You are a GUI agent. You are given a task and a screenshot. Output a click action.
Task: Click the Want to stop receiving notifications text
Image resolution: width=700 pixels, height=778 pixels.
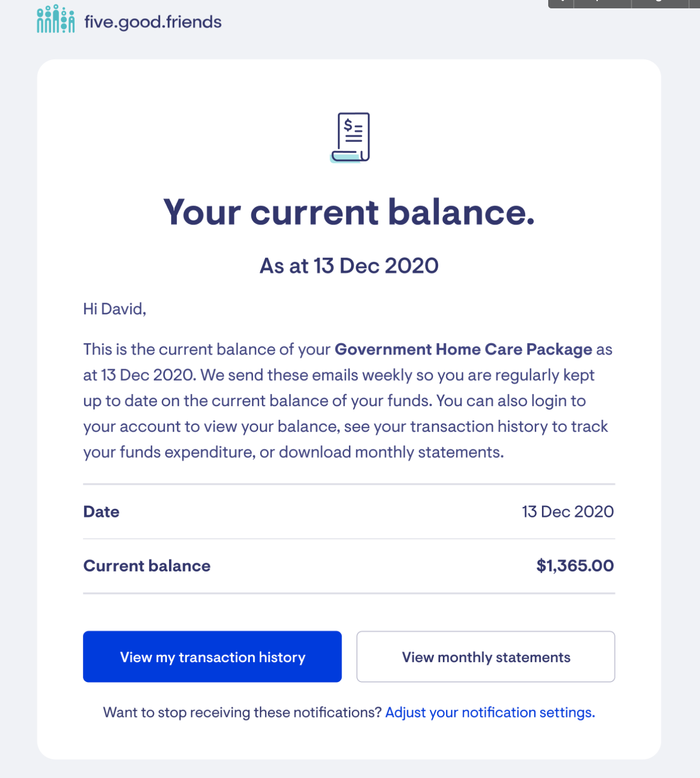(x=243, y=712)
